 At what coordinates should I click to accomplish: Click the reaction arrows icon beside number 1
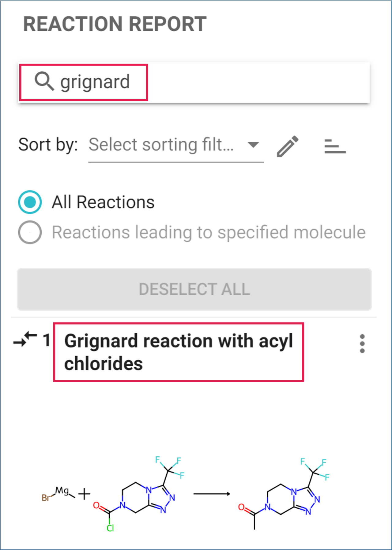pos(25,340)
